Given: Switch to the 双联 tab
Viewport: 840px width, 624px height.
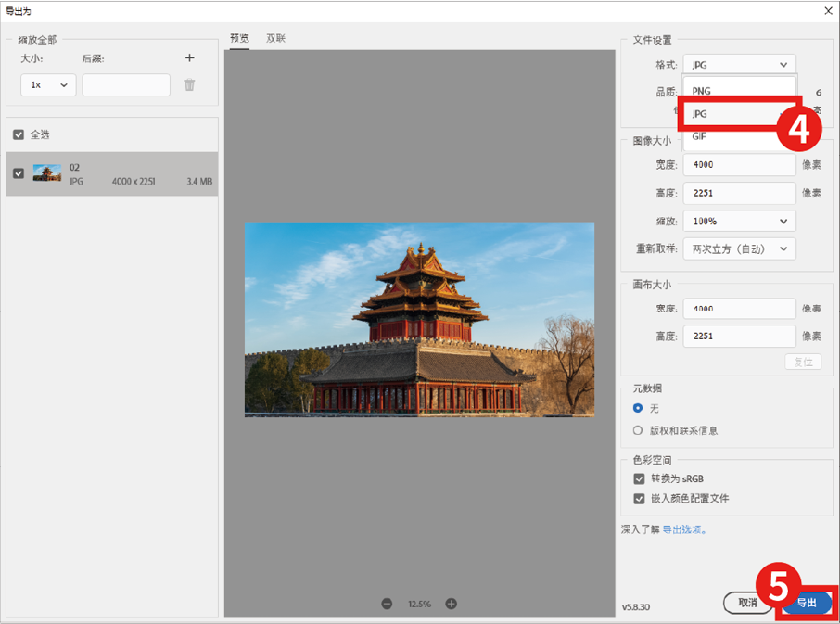Looking at the screenshot, I should 275,38.
